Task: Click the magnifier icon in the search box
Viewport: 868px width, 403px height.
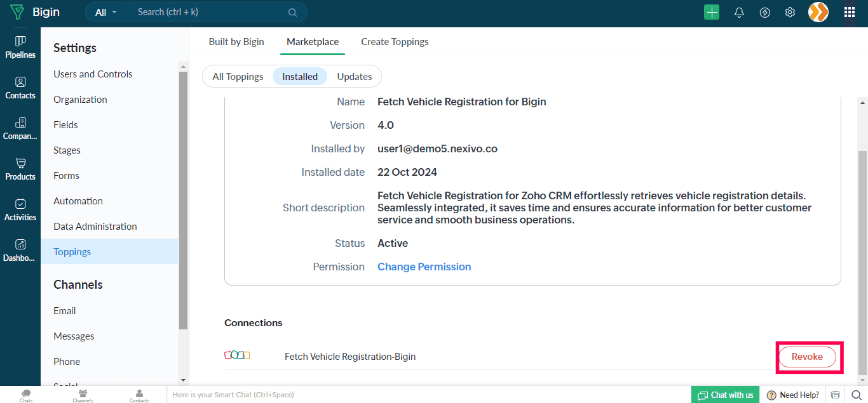Action: [x=292, y=12]
